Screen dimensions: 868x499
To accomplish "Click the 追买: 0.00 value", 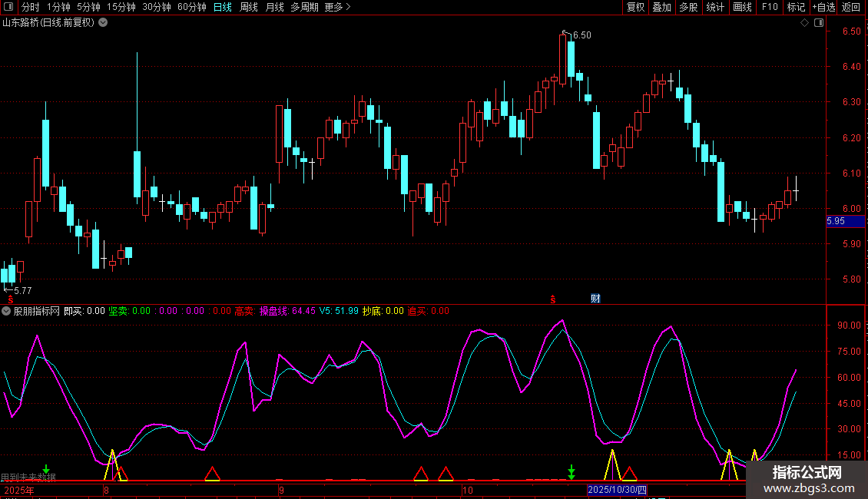I will [429, 311].
